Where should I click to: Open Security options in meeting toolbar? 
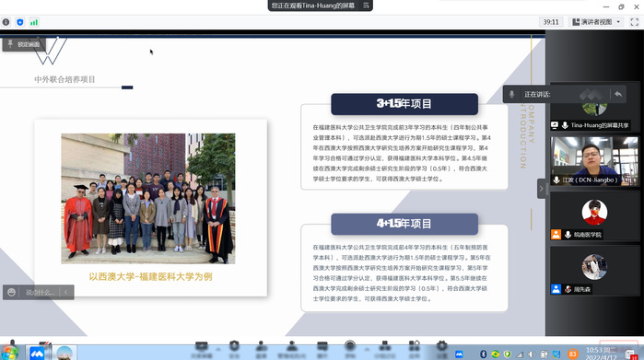234,350
